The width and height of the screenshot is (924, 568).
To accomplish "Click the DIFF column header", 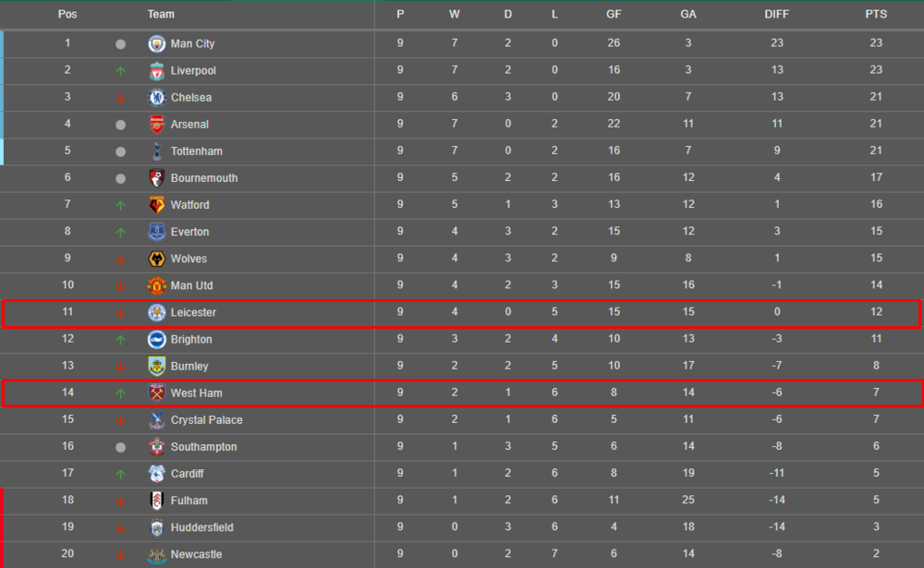I will pyautogui.click(x=777, y=14).
